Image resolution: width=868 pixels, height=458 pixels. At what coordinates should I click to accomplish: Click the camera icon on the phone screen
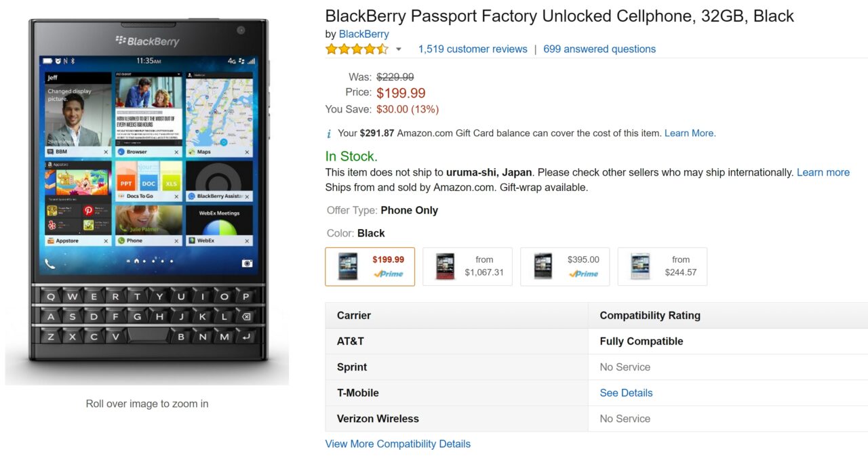point(248,264)
